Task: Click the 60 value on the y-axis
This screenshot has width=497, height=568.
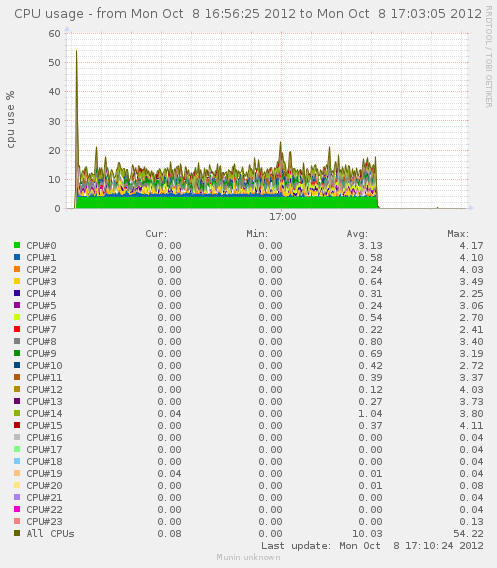Action: [54, 33]
